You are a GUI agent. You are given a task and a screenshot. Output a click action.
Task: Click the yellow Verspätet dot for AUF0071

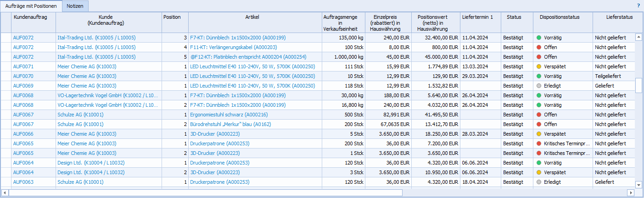(x=539, y=66)
